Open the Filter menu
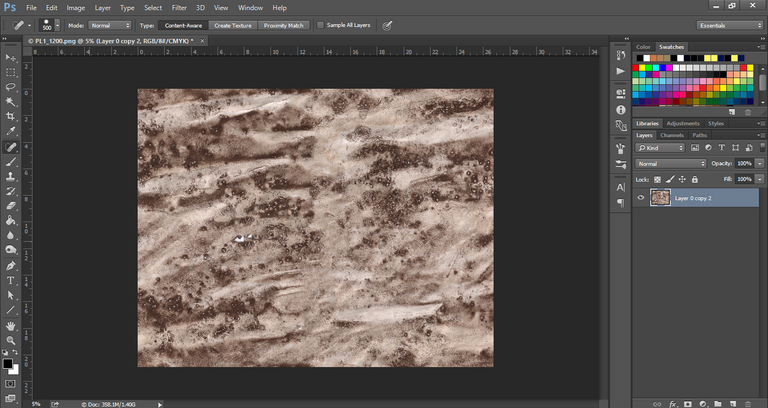This screenshot has width=768, height=408. click(x=179, y=7)
